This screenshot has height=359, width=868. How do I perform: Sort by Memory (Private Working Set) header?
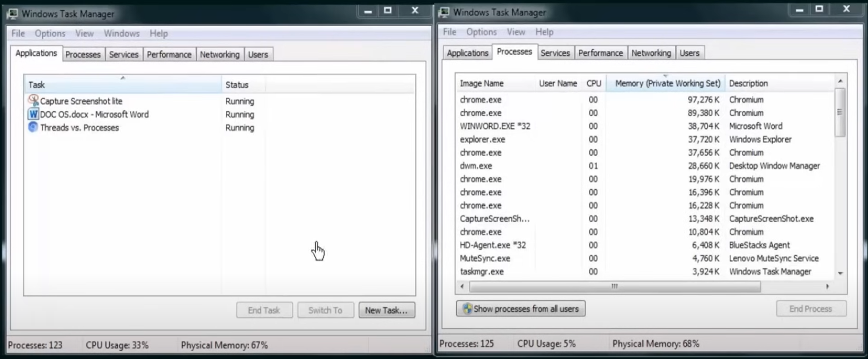click(x=666, y=83)
